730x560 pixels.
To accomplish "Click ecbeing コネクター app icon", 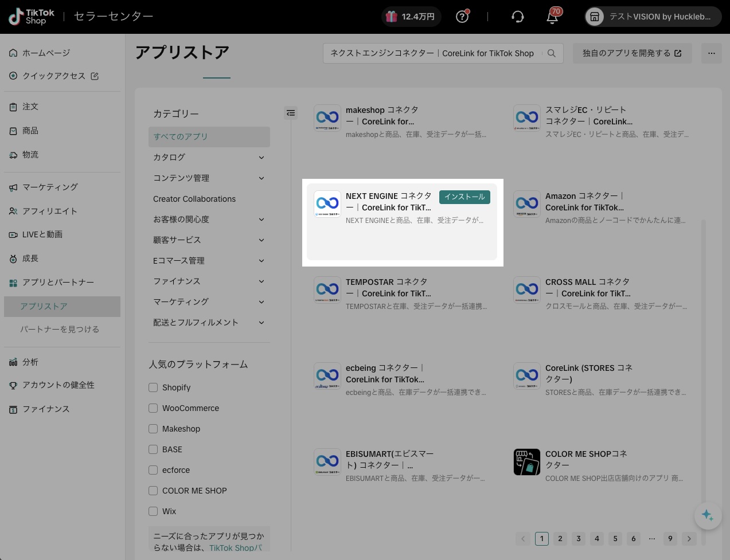I will click(327, 376).
